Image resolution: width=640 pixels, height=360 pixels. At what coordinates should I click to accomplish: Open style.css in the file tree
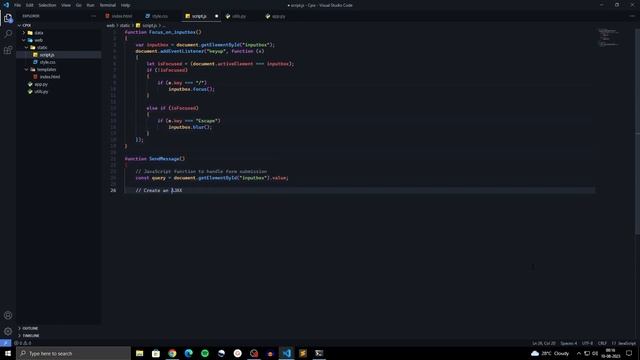(59, 62)
